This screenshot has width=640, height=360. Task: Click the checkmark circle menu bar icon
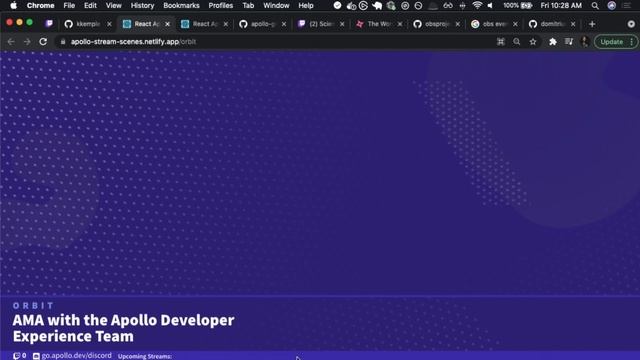(x=337, y=5)
